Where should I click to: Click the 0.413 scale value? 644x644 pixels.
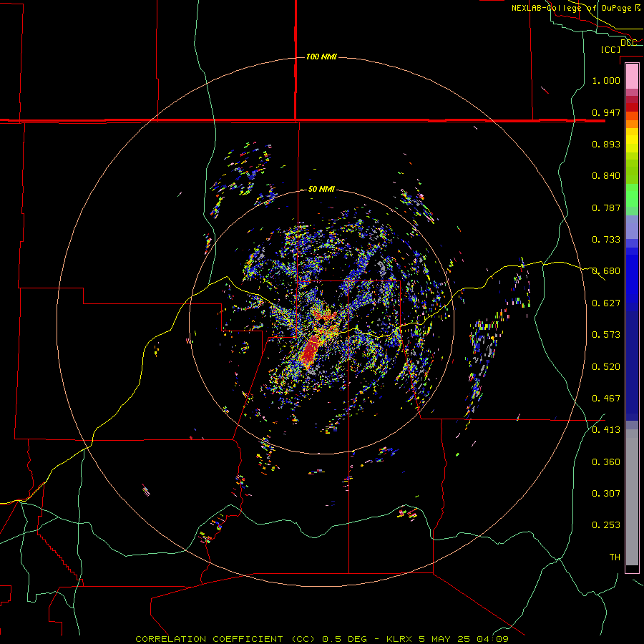pos(606,430)
